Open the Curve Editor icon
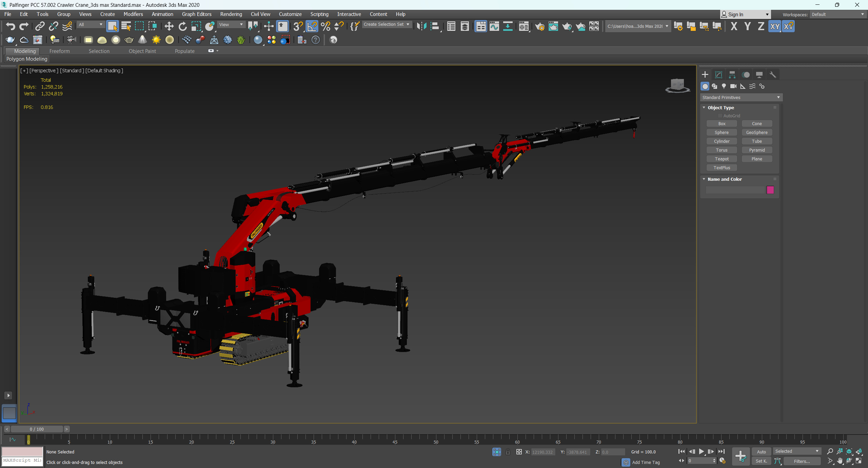 pyautogui.click(x=494, y=26)
